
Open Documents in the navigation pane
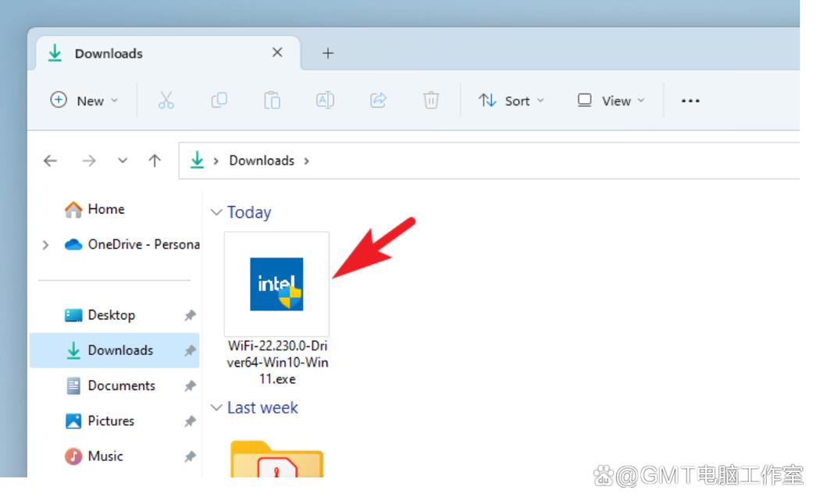tap(110, 386)
